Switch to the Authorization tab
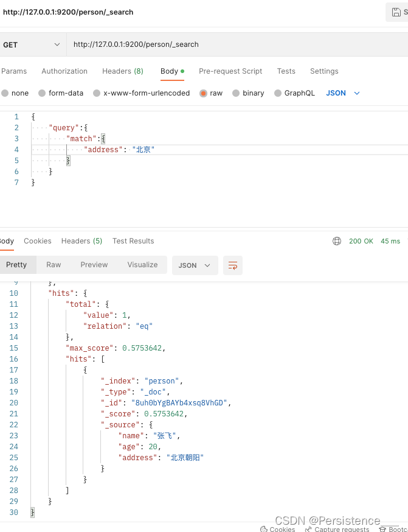The width and height of the screenshot is (408, 532). 64,71
